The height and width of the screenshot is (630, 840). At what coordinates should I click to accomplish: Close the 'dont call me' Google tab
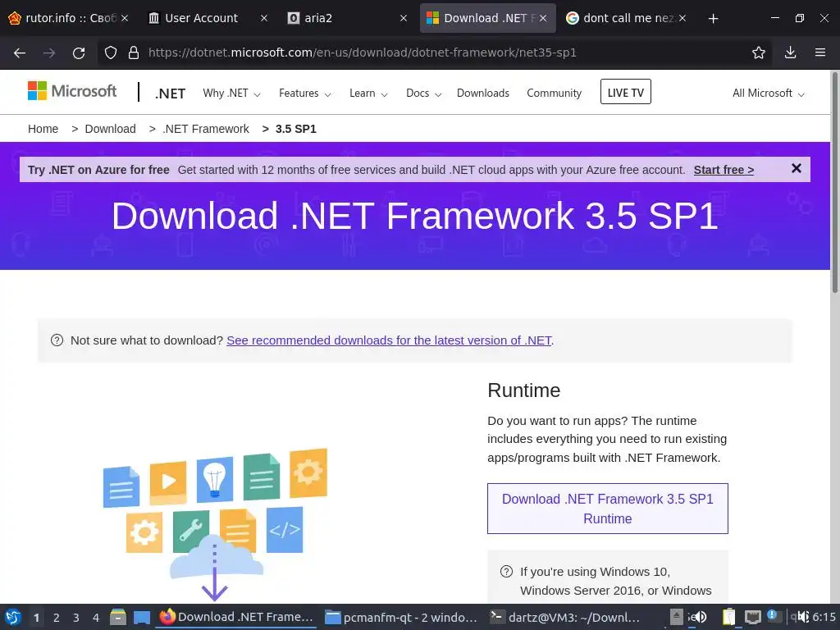pos(682,18)
